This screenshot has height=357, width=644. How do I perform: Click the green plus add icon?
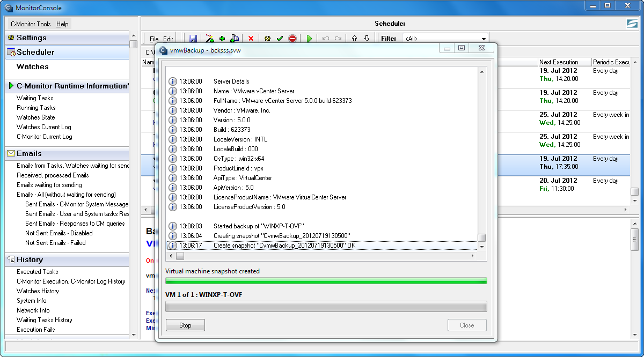222,39
